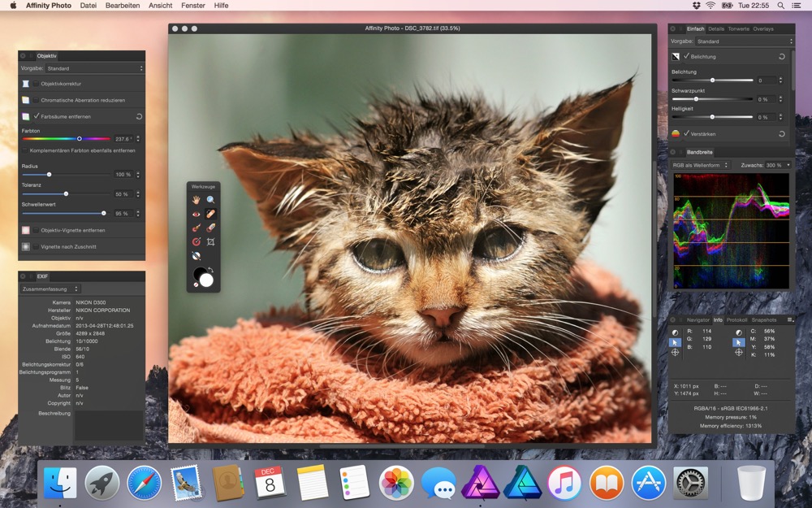Swap foreground and background colors arrow
The image size is (812, 508).
(x=211, y=269)
